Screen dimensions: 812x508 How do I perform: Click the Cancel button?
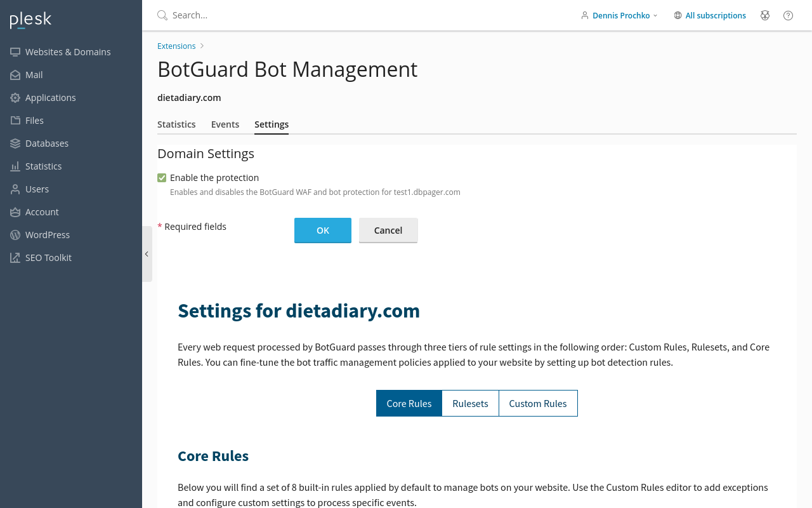(388, 230)
